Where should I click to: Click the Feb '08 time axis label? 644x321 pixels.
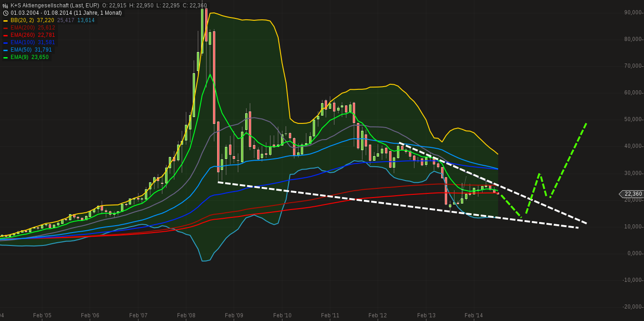[186, 315]
